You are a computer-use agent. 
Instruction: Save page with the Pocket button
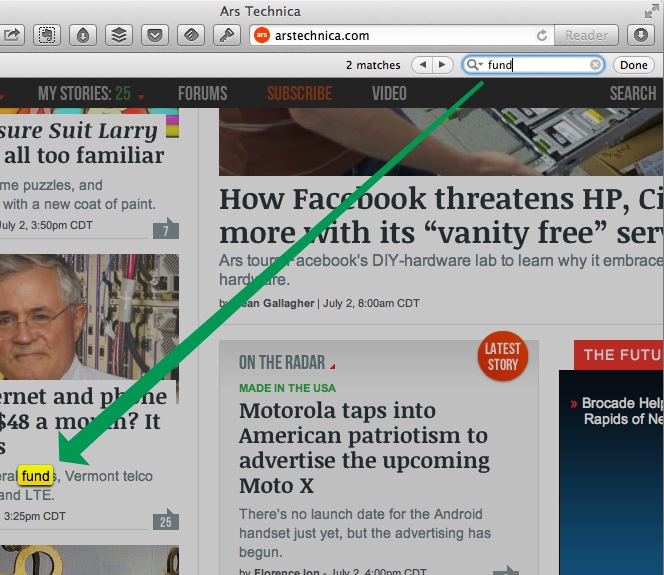pyautogui.click(x=155, y=35)
